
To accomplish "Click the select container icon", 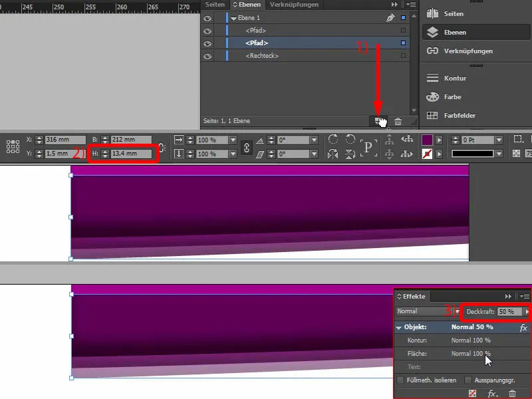I will coord(389,139).
